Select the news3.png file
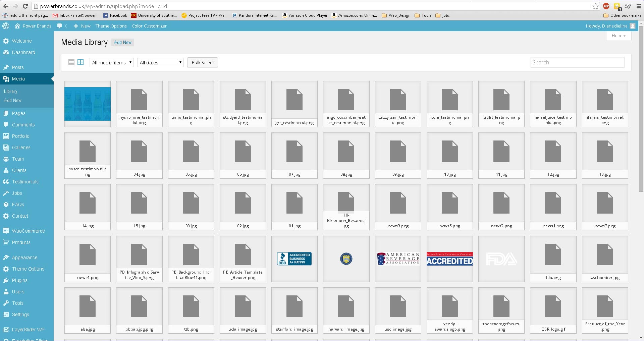The image size is (644, 341). point(398,207)
